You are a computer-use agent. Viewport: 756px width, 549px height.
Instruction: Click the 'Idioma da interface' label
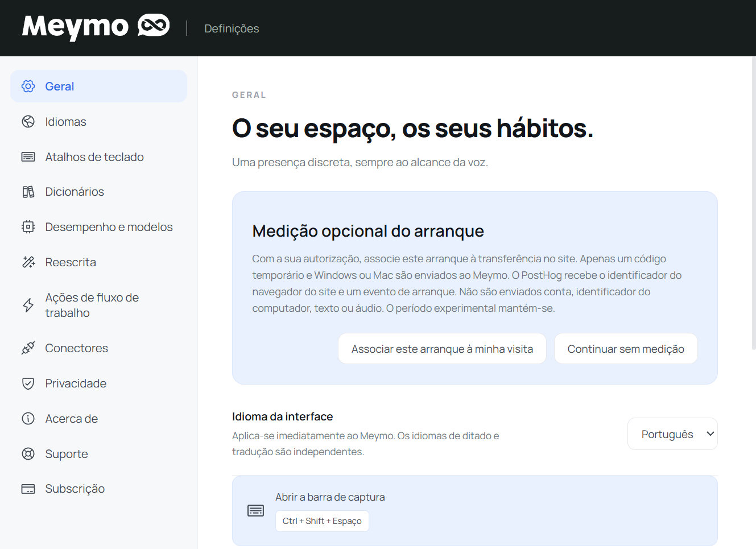[x=282, y=416]
